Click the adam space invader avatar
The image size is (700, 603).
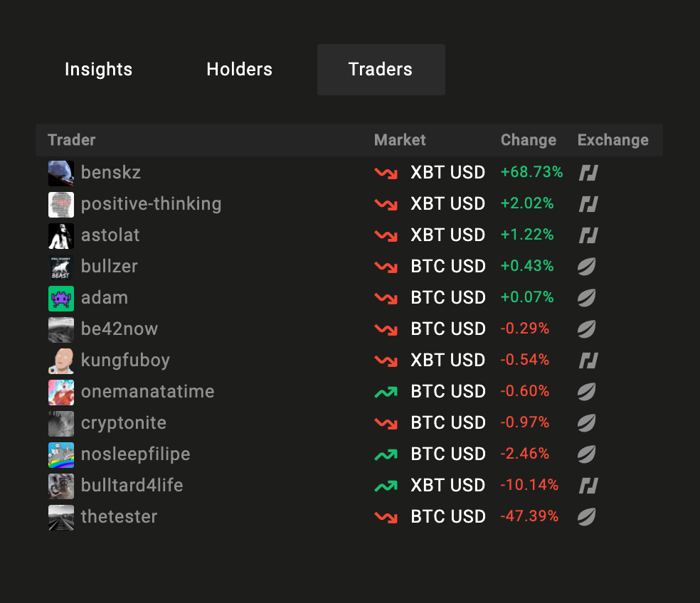pos(61,299)
